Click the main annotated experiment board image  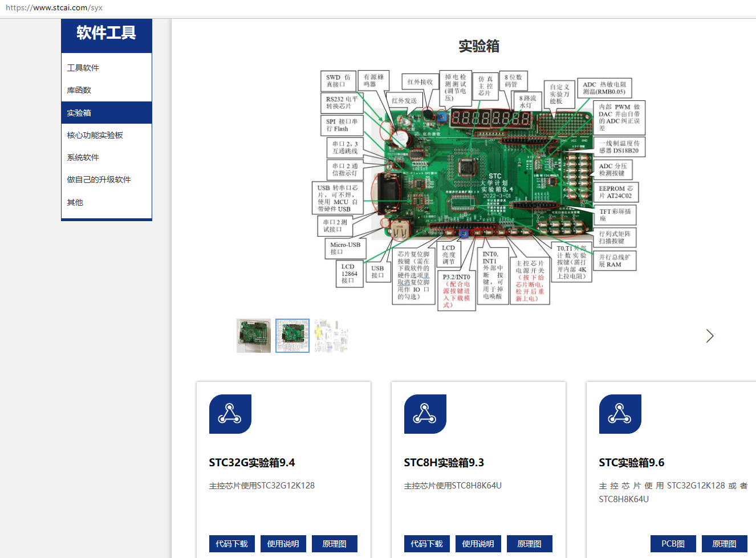[x=479, y=190]
